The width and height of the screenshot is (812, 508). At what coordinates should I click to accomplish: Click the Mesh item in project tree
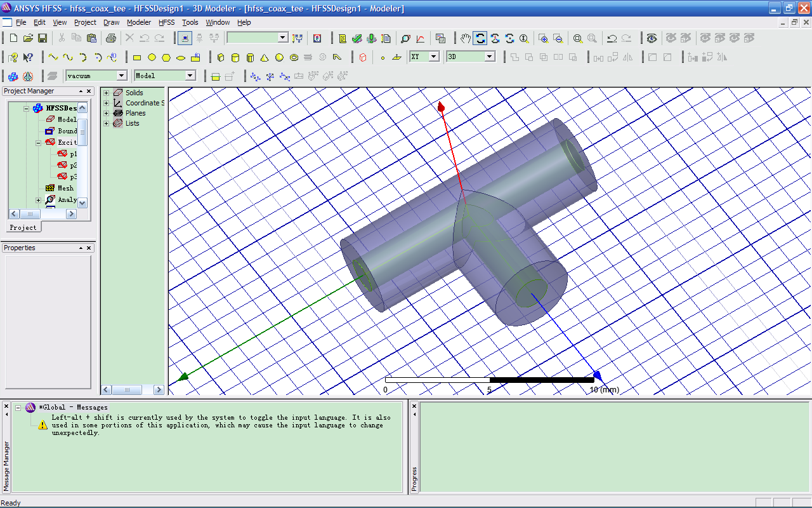point(65,188)
